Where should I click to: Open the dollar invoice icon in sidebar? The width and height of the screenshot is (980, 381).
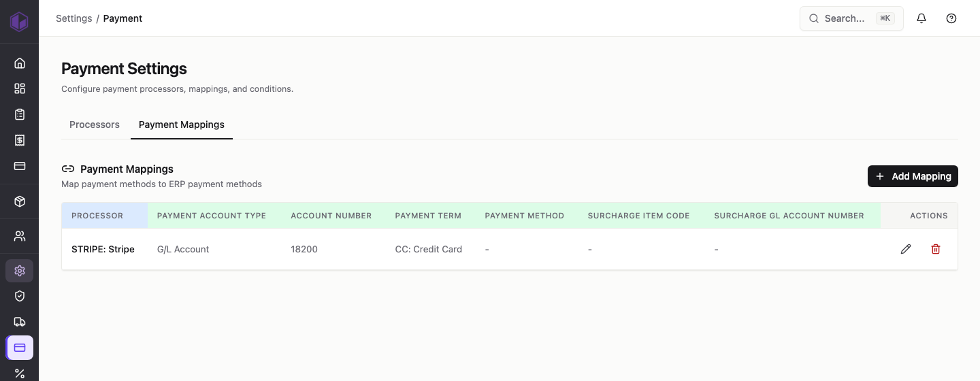[x=20, y=140]
